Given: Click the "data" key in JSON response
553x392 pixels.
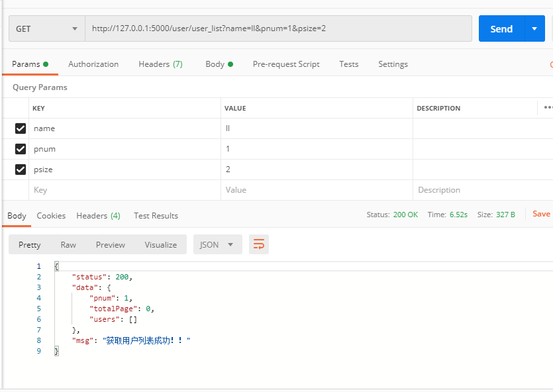Looking at the screenshot, I should (x=85, y=287).
